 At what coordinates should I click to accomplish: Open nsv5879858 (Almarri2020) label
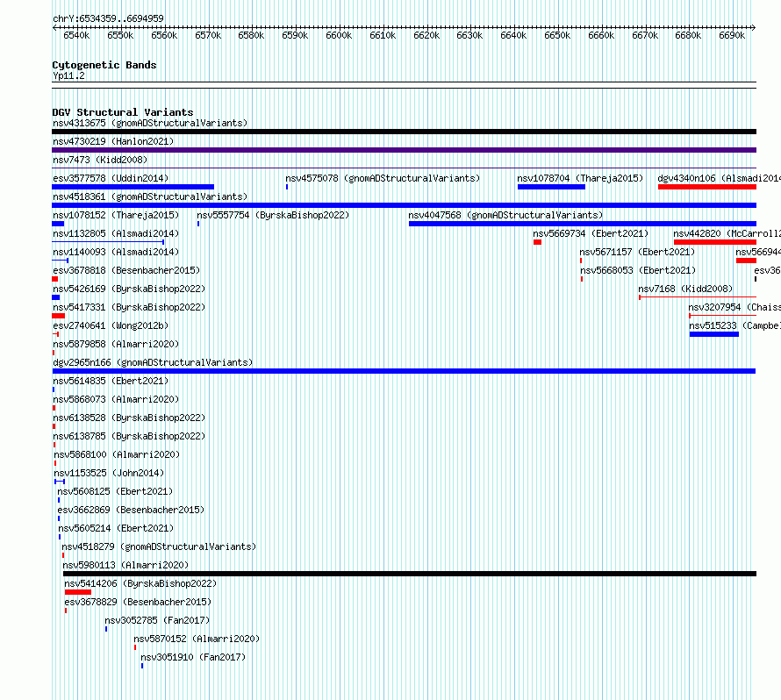[x=116, y=344]
